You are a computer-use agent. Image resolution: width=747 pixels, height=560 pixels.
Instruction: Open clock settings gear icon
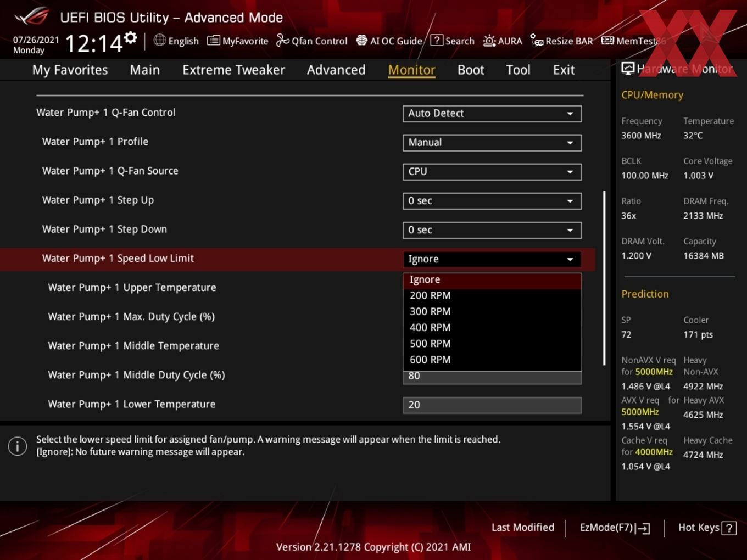pos(130,37)
